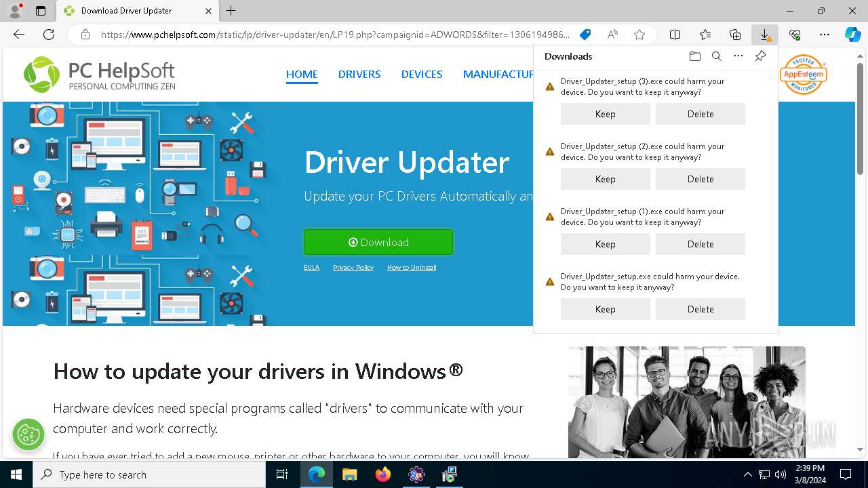Add page to favorites star icon

click(639, 35)
